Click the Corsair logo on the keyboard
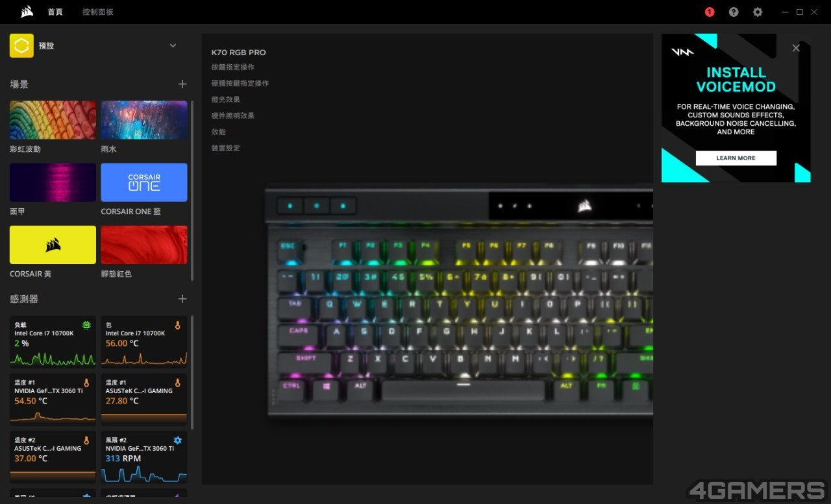 click(585, 206)
